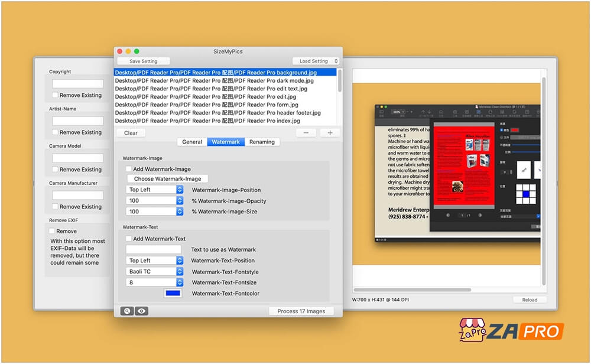Check Remove Existing under Copyright
Screen dimensions: 591x364
[55, 95]
